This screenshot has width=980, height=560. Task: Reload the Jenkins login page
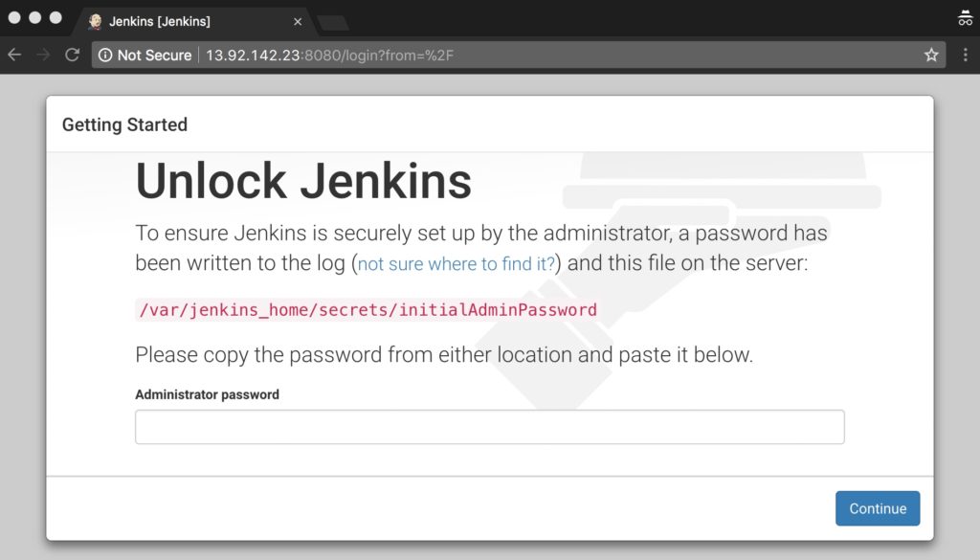[x=72, y=55]
